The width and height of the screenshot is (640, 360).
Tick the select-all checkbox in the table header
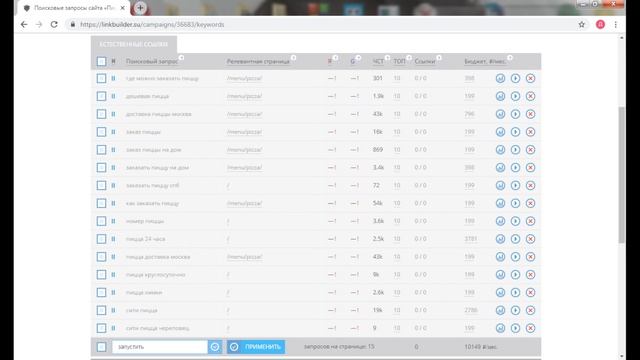point(101,61)
